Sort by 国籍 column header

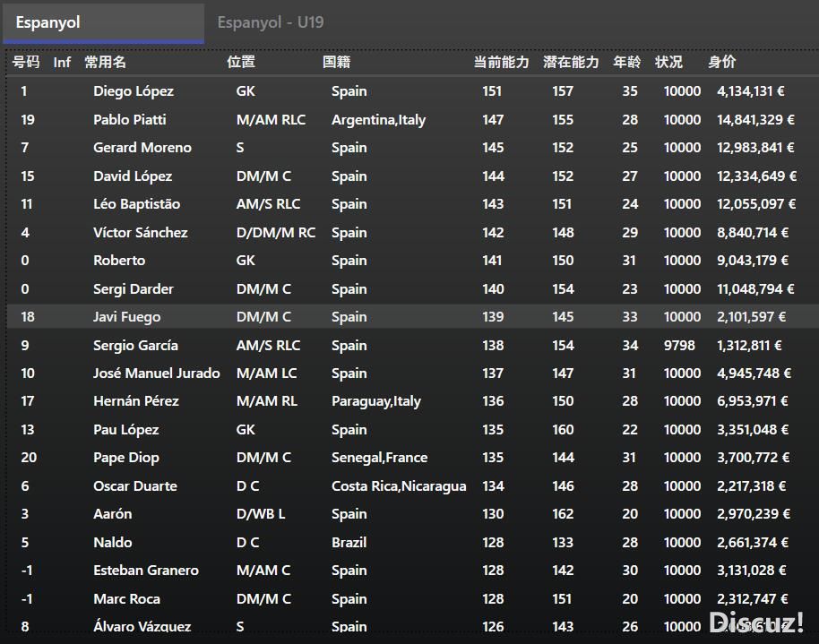coord(336,62)
